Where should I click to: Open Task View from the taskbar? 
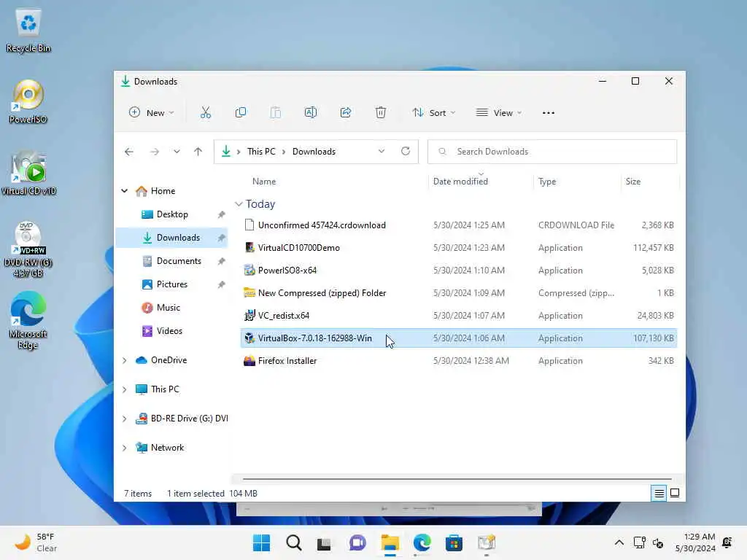point(325,542)
